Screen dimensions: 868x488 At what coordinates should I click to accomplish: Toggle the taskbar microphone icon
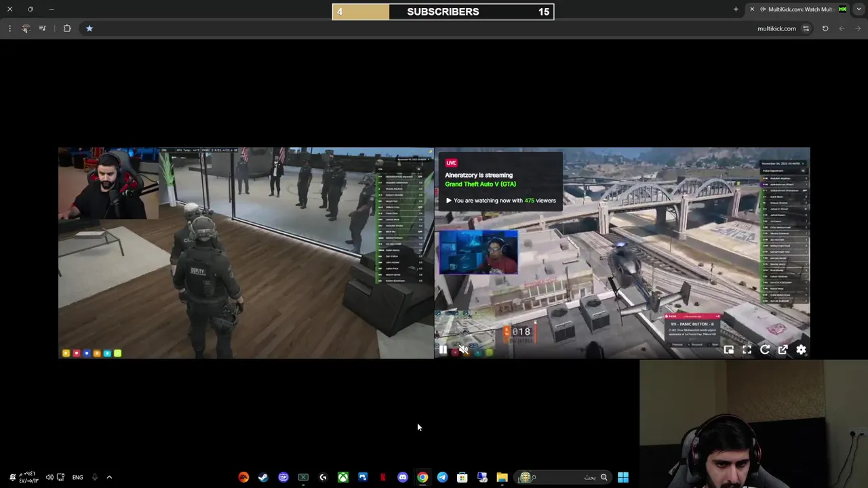94,477
